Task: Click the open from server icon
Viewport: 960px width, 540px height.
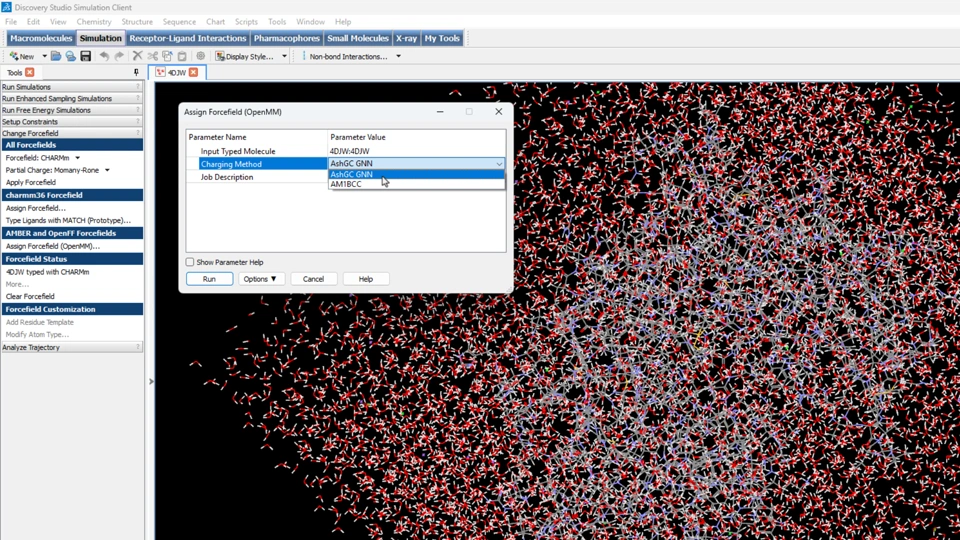Action: (70, 56)
